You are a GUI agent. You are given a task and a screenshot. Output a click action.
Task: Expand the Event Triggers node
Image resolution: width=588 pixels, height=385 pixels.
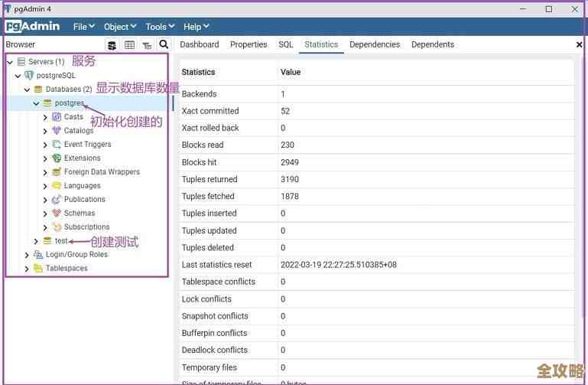click(x=45, y=145)
